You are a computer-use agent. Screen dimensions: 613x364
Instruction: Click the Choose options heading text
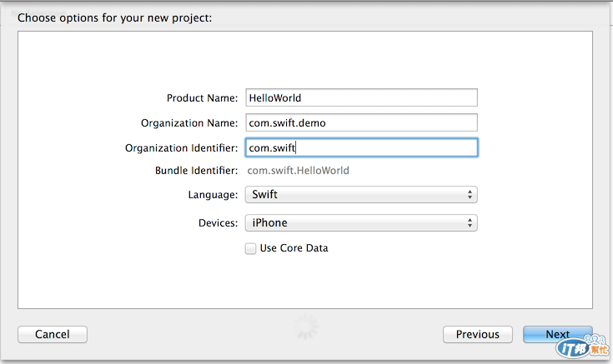tap(114, 17)
